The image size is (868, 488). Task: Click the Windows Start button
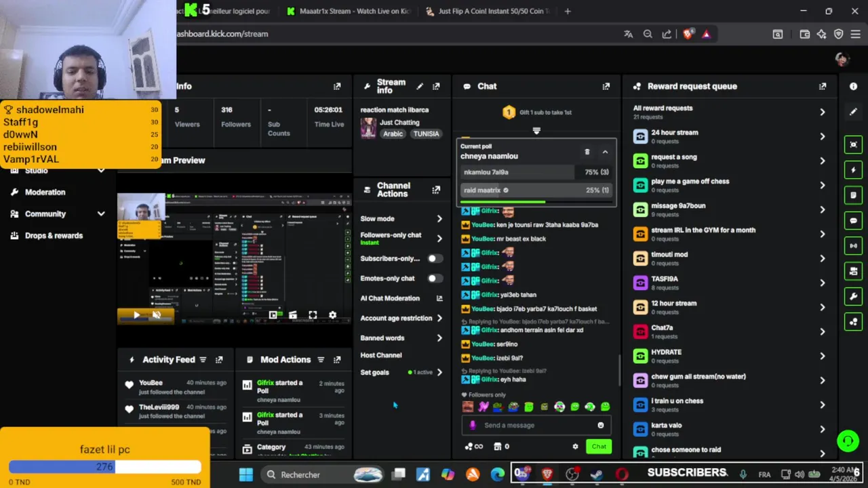click(x=245, y=474)
